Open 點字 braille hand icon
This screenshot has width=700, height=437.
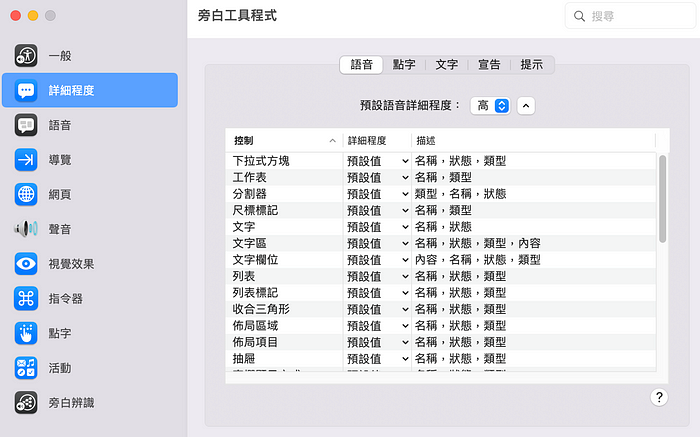point(26,333)
